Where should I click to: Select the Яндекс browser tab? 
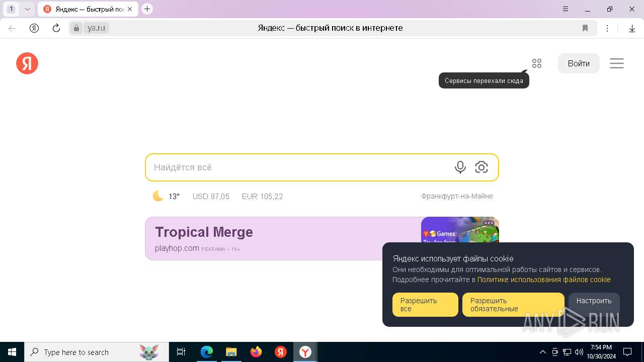[88, 9]
